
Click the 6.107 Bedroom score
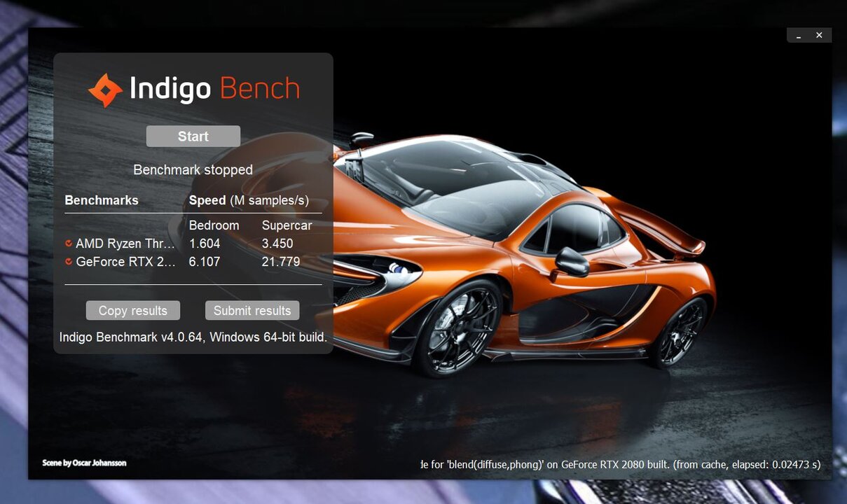click(x=205, y=262)
